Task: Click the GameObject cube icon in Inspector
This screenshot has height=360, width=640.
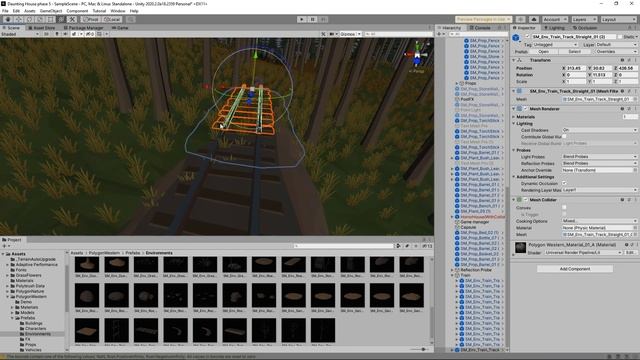Action: 516,38
